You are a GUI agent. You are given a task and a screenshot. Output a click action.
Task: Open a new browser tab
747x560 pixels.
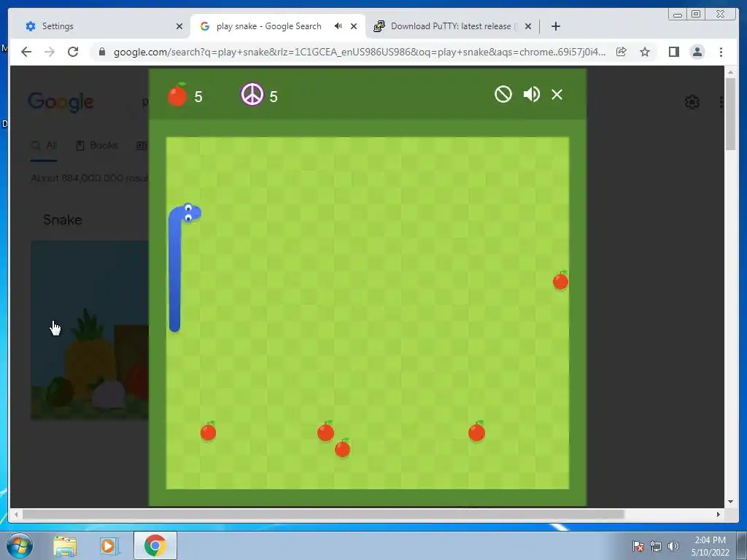click(555, 26)
